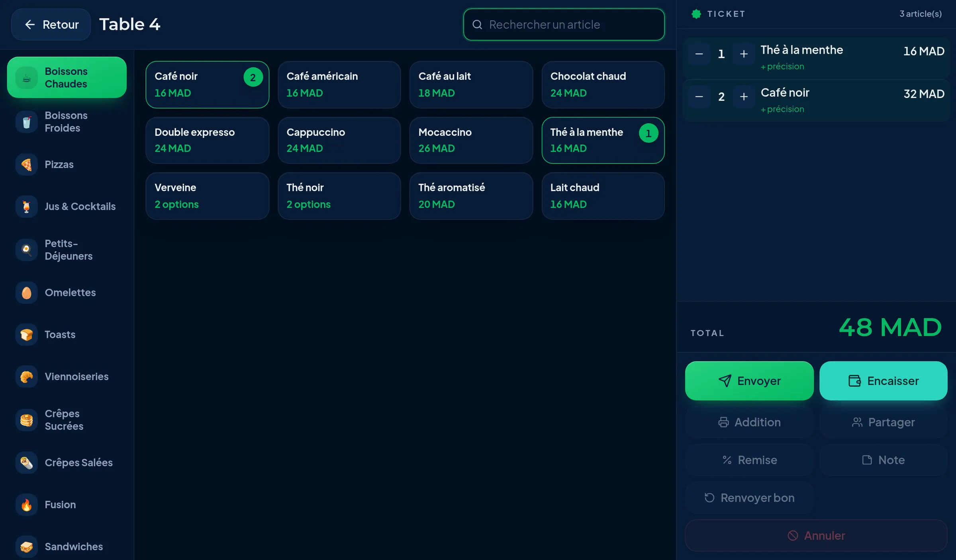Click the Viennoiseries croissant icon
Image resolution: width=956 pixels, height=560 pixels.
tap(27, 376)
